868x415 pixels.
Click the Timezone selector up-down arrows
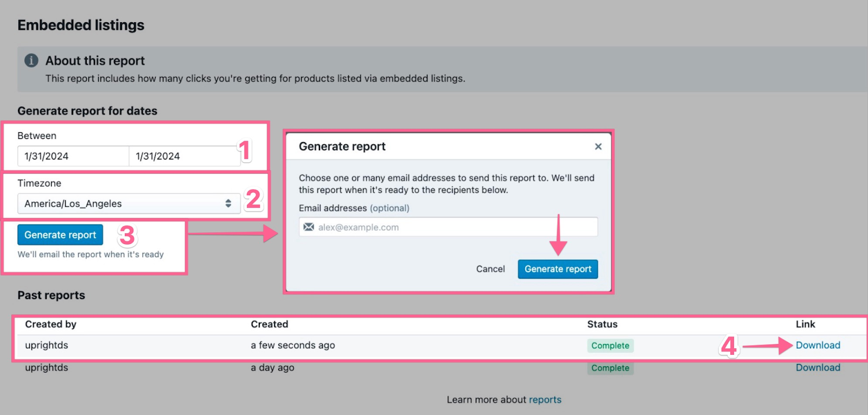(228, 203)
